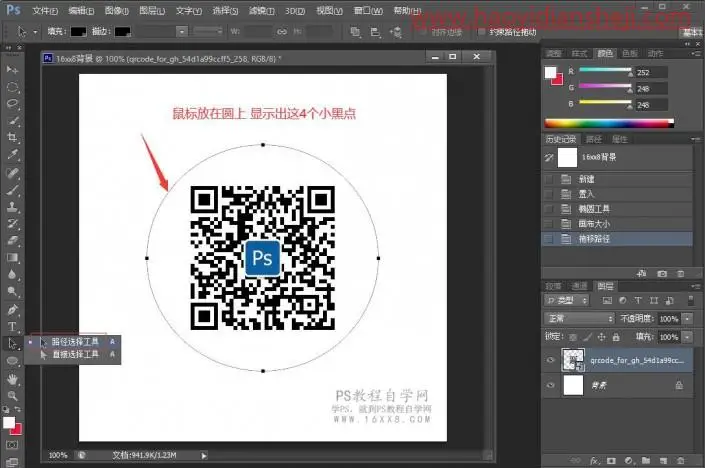The image size is (705, 468).
Task: Create new document from current history state
Action: point(642,273)
